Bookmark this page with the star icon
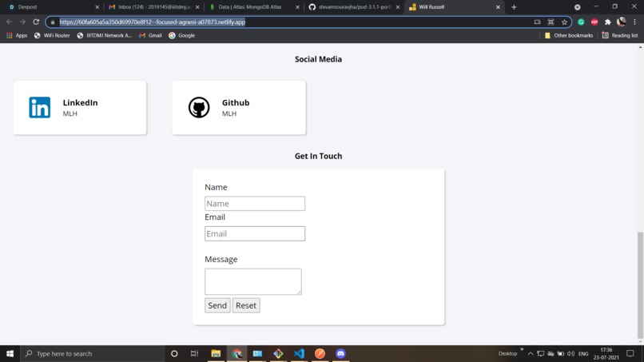 (564, 22)
